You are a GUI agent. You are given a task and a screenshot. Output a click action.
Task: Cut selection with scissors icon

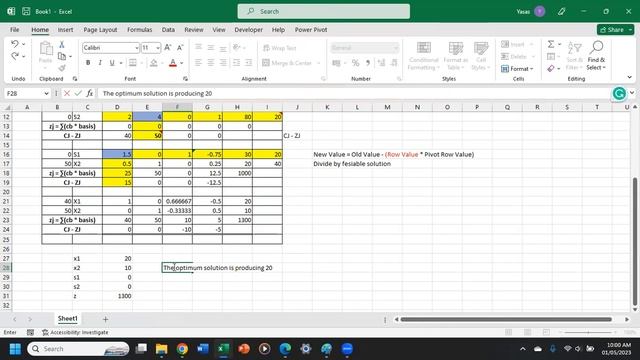tap(62, 44)
